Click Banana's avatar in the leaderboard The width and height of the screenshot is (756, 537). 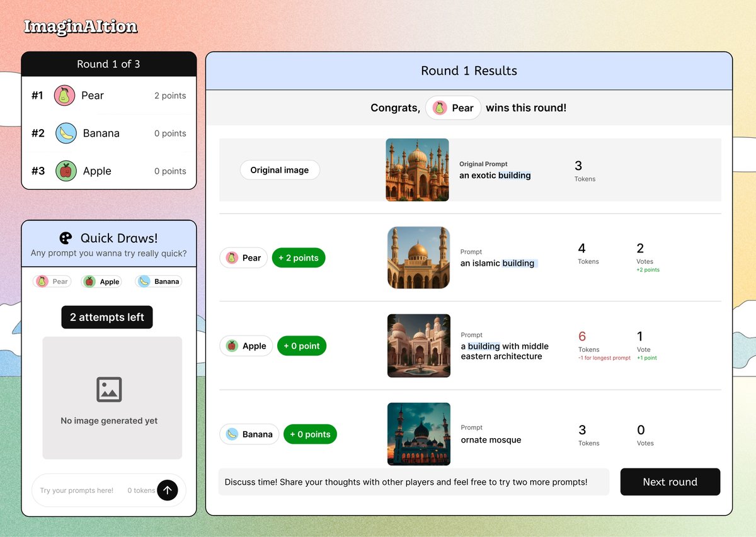pos(66,133)
